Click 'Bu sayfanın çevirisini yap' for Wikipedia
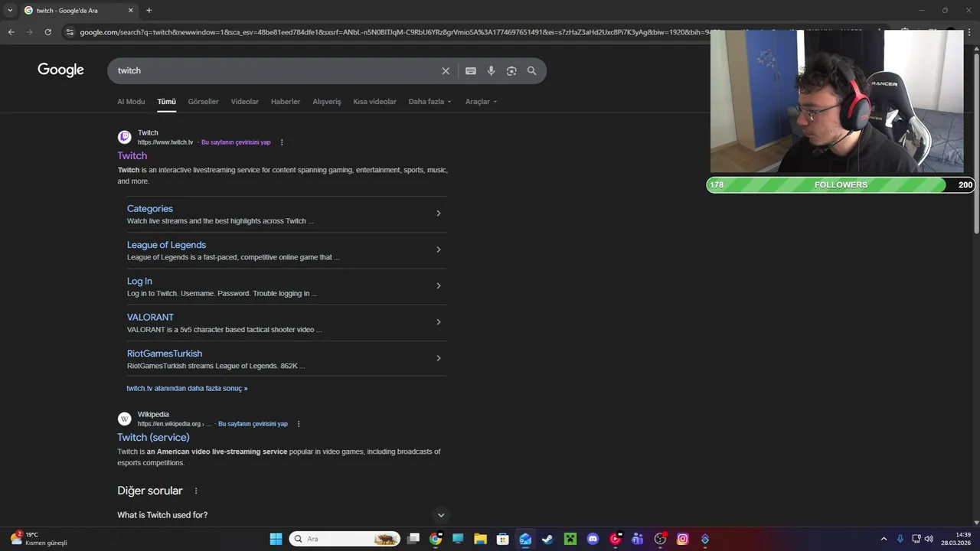The image size is (980, 551). click(x=253, y=424)
